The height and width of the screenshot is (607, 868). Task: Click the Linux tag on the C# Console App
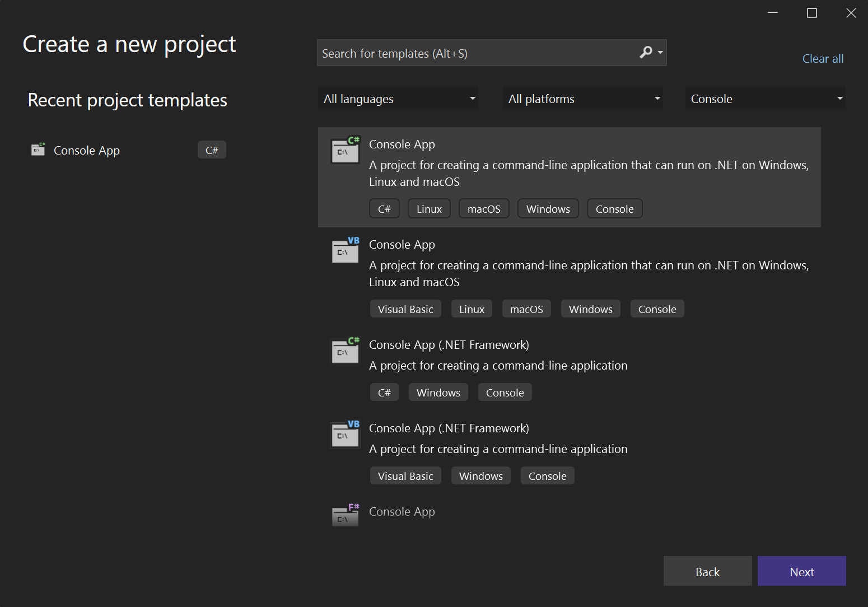click(428, 208)
